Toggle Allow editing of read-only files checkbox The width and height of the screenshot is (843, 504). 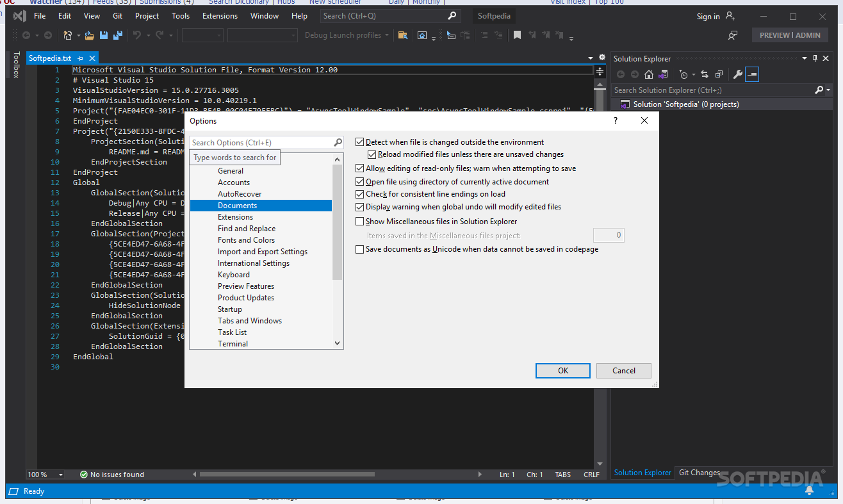click(359, 168)
